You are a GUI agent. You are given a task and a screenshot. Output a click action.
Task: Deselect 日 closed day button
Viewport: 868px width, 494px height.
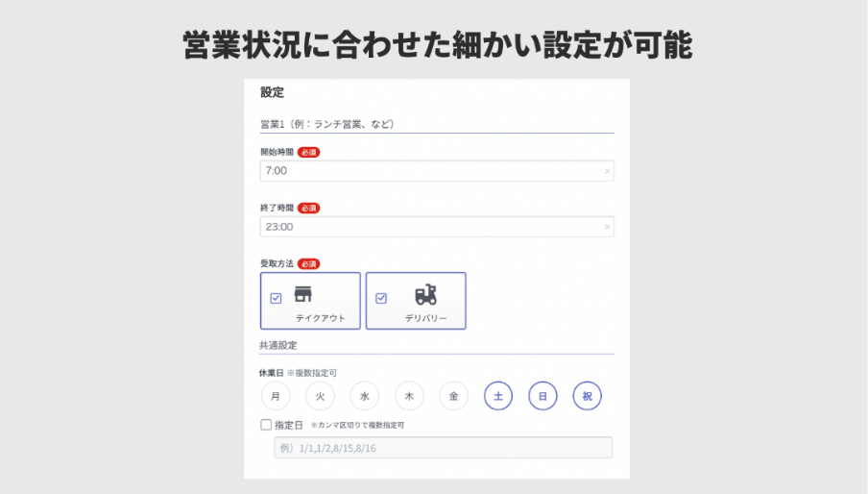point(542,396)
